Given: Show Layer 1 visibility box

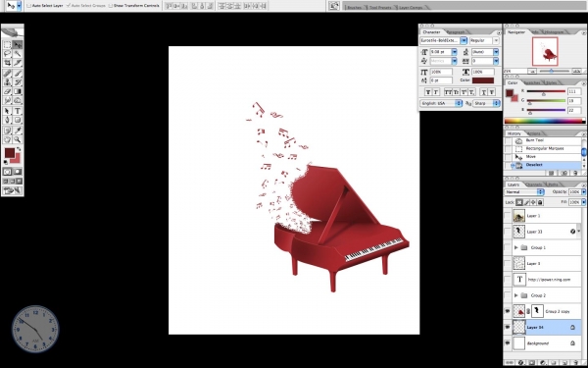Looking at the screenshot, I should (508, 216).
